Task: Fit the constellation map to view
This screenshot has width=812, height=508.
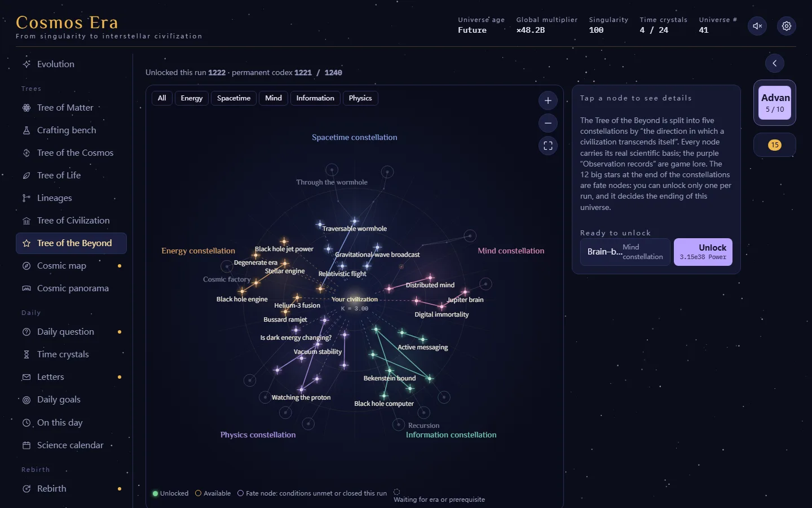Action: (x=548, y=146)
